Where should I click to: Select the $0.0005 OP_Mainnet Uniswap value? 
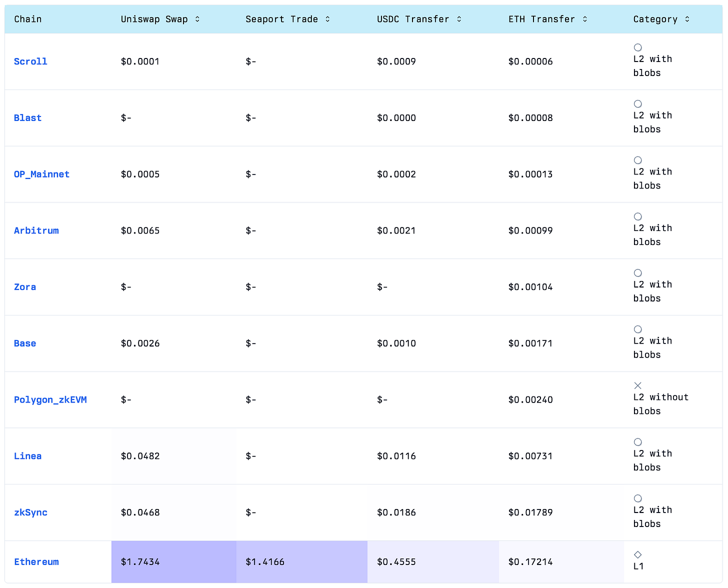tap(140, 174)
